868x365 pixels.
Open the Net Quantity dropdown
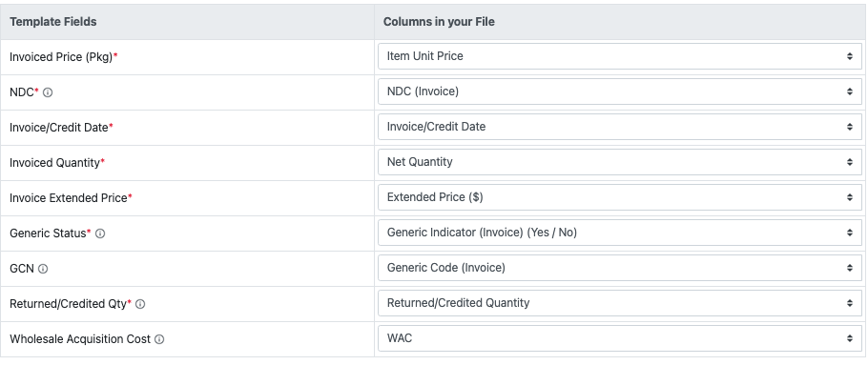coord(619,162)
